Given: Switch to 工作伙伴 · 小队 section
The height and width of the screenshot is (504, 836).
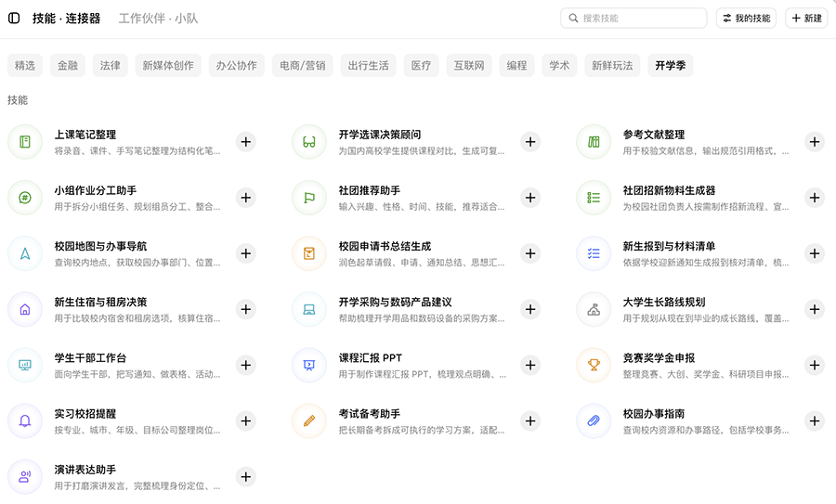Looking at the screenshot, I should click(x=158, y=19).
